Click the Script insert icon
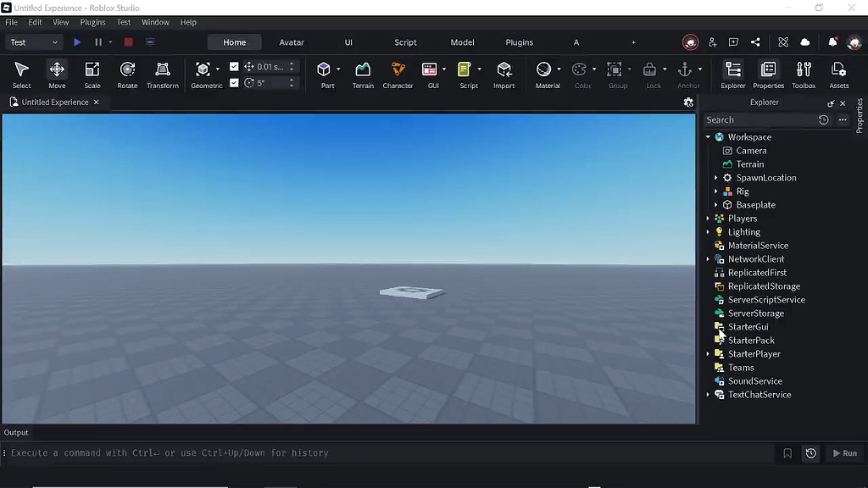 click(464, 69)
